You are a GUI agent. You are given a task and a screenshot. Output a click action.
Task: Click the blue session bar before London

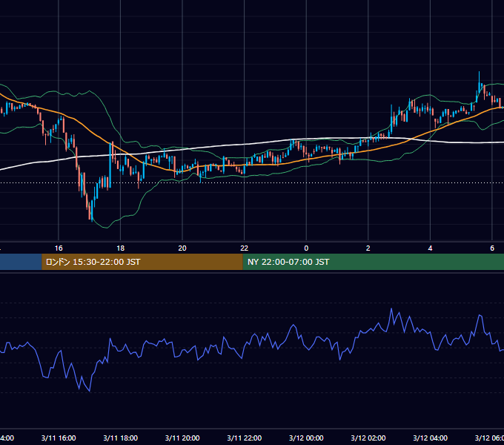pos(21,262)
